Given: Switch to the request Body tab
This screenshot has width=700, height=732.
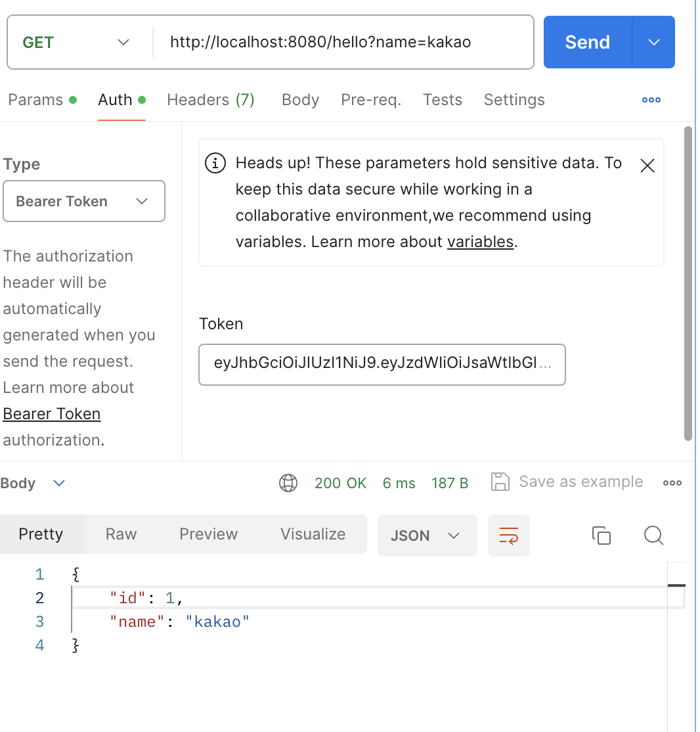Looking at the screenshot, I should 301,100.
